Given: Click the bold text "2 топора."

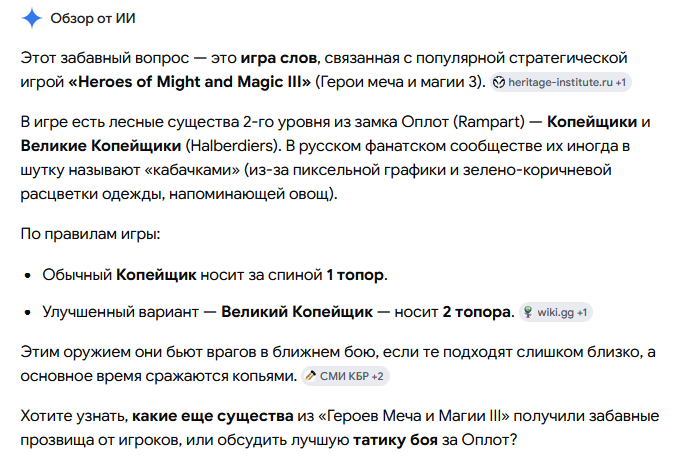Looking at the screenshot, I should (x=478, y=312).
